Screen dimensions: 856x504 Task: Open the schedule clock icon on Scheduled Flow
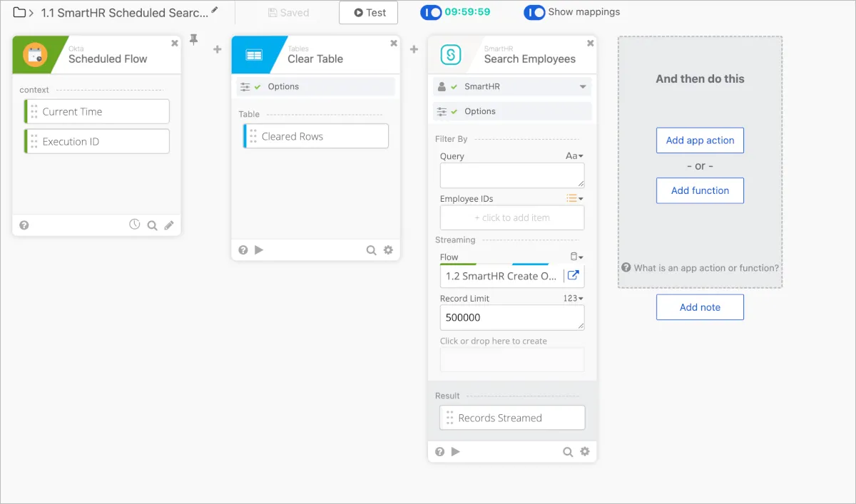[134, 225]
